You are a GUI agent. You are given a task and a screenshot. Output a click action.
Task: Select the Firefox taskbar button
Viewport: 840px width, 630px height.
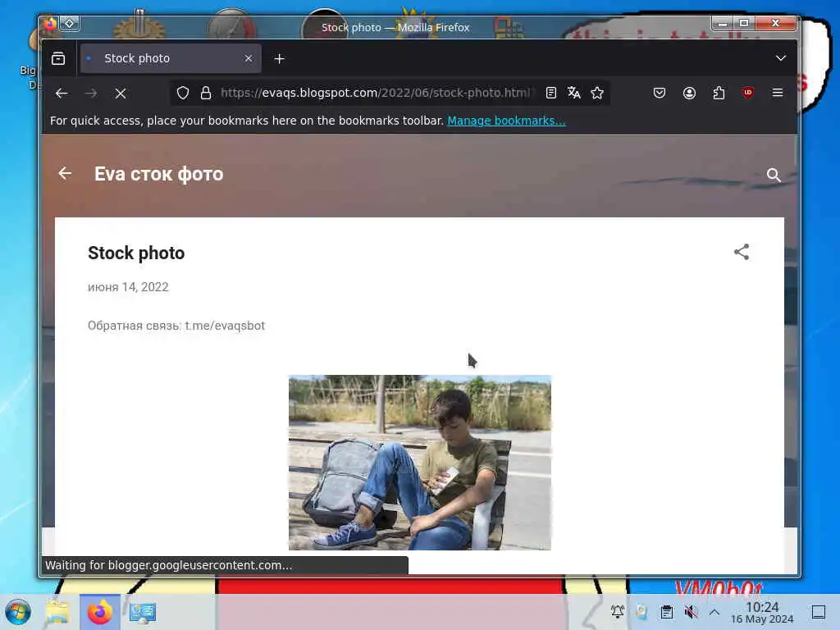(99, 612)
